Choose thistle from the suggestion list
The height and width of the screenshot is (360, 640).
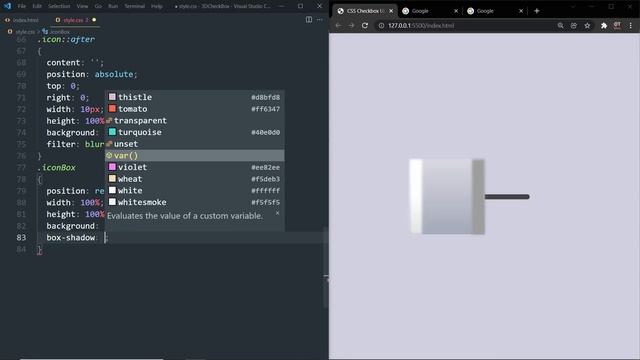click(x=195, y=97)
